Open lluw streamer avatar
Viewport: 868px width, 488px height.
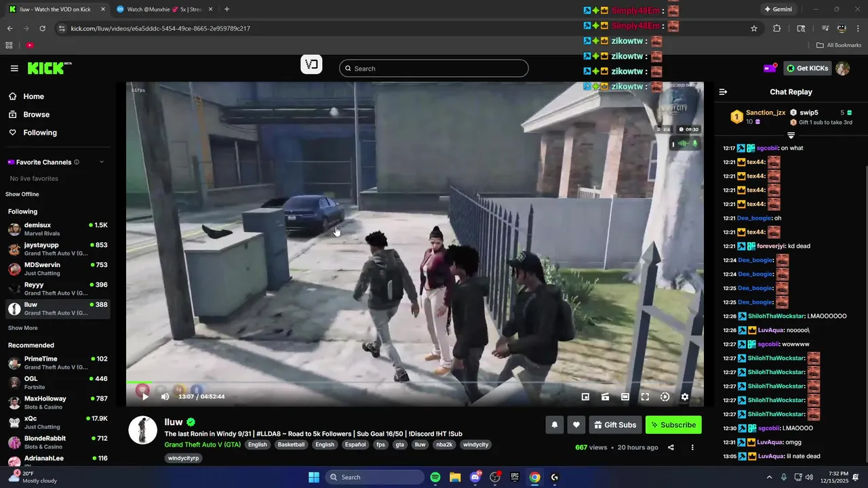(x=143, y=430)
